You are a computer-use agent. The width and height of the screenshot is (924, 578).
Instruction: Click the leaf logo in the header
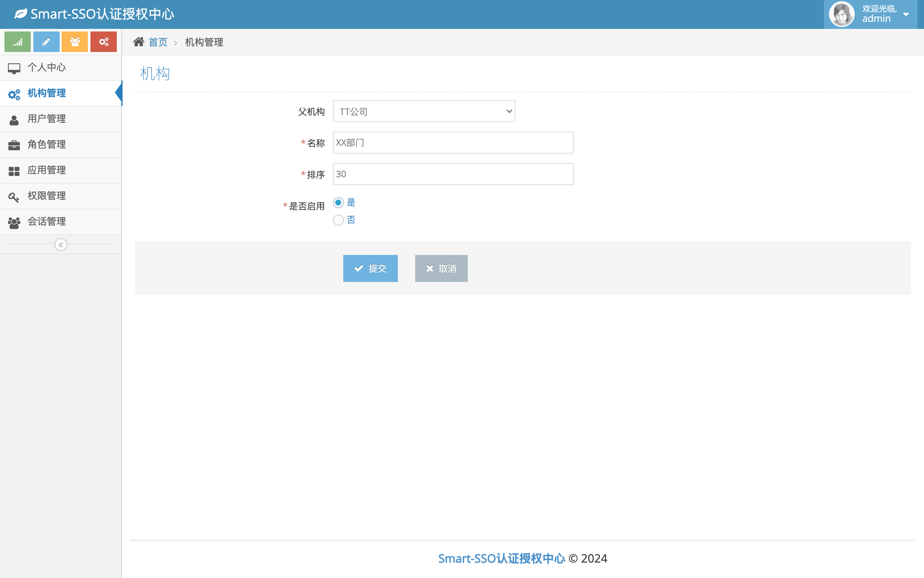click(21, 14)
